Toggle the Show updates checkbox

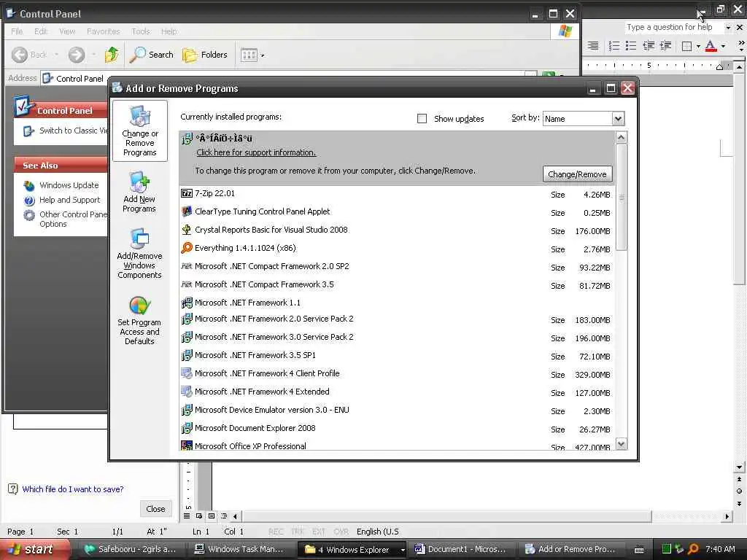(x=422, y=119)
